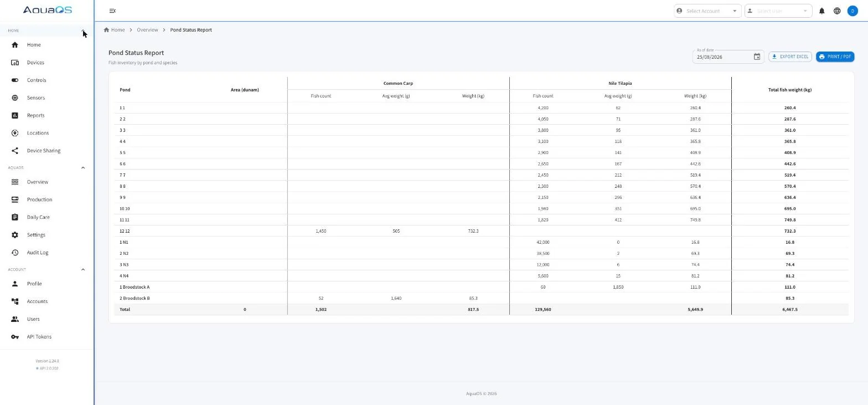This screenshot has width=868, height=405.
Task: Click the Production icon
Action: [x=15, y=199]
